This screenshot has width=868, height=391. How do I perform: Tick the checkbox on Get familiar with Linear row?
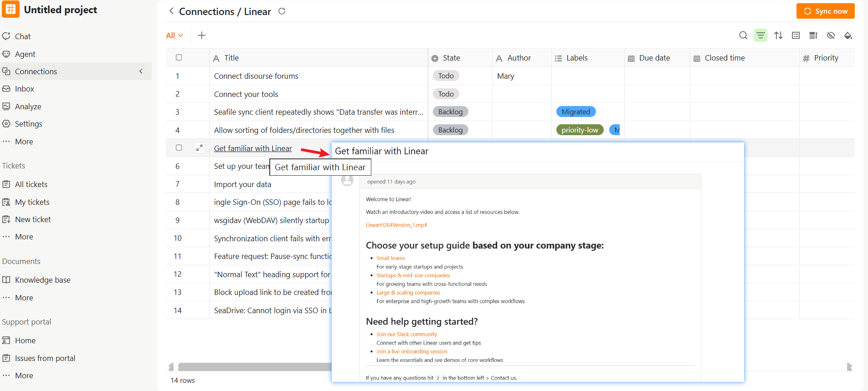pyautogui.click(x=179, y=147)
